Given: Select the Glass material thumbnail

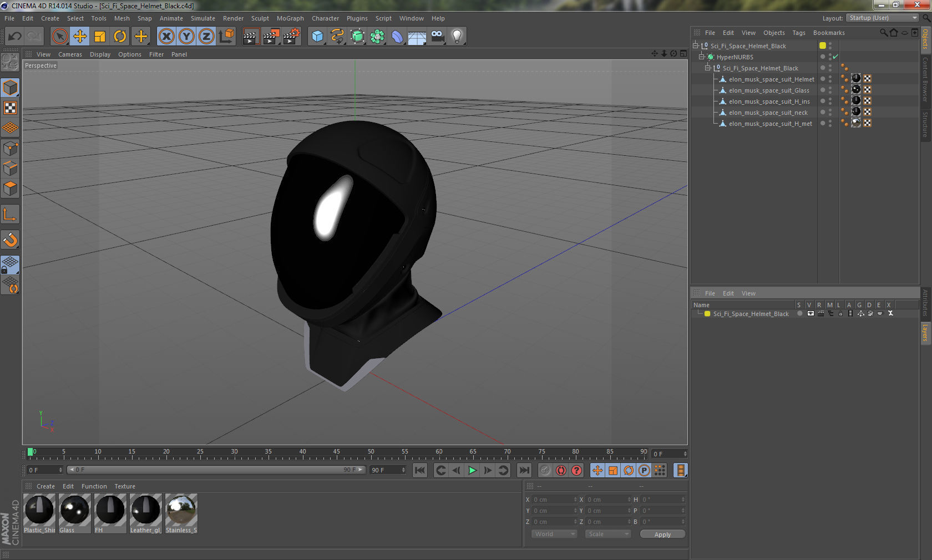Looking at the screenshot, I should click(74, 513).
